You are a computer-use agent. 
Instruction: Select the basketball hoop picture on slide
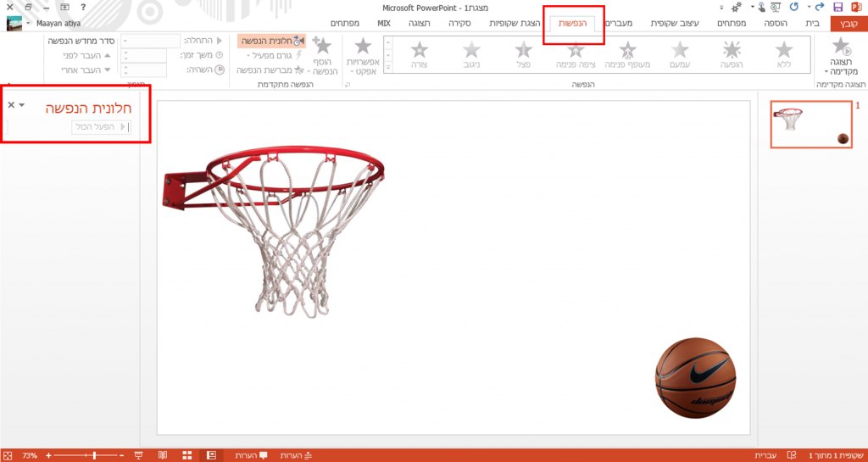[x=274, y=231]
